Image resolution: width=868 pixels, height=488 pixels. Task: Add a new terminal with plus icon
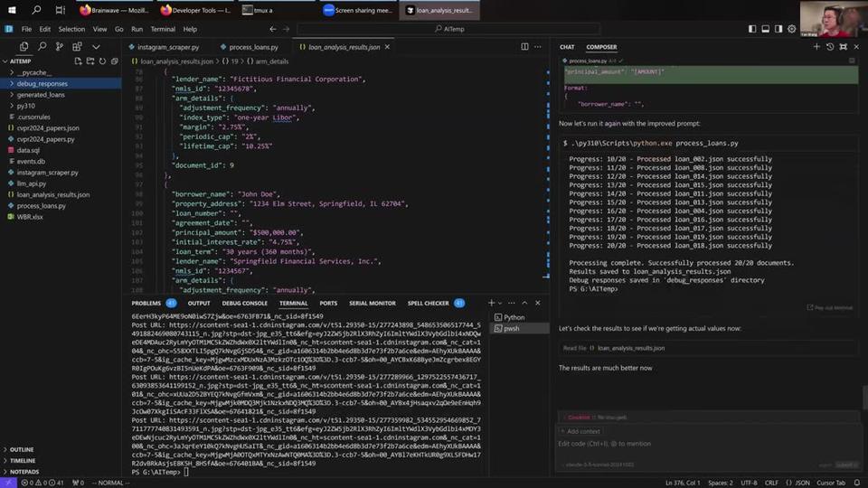491,304
